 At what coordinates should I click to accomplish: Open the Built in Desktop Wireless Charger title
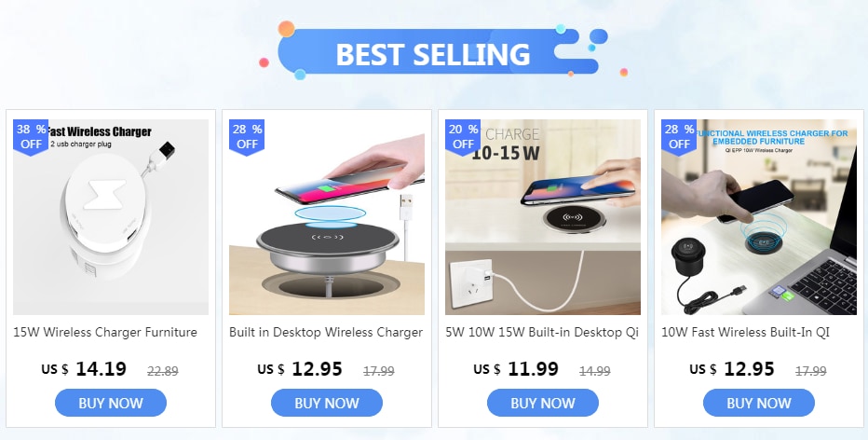tap(326, 333)
